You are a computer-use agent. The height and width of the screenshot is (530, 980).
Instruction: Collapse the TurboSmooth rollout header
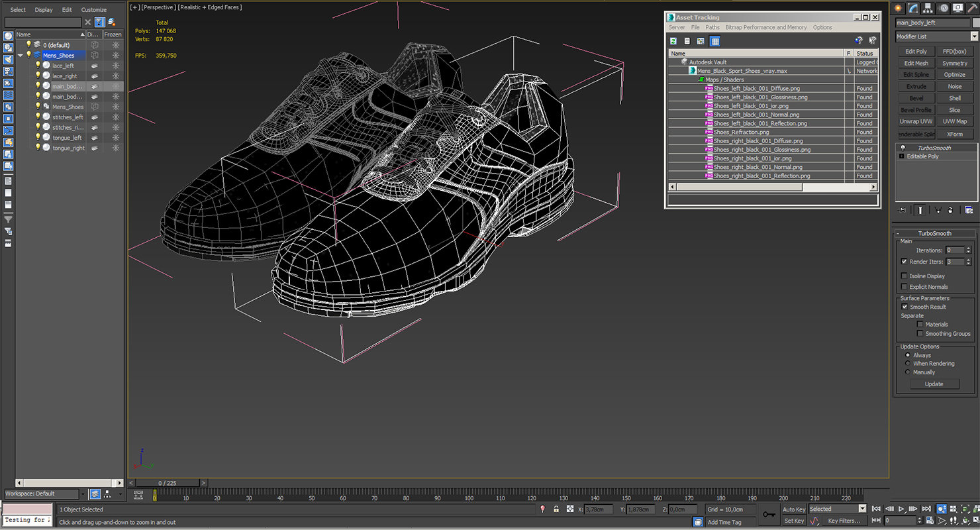click(x=934, y=233)
